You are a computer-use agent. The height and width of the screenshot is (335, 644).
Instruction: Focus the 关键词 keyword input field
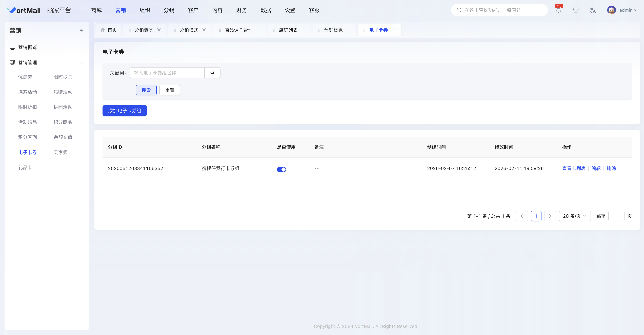(x=167, y=73)
